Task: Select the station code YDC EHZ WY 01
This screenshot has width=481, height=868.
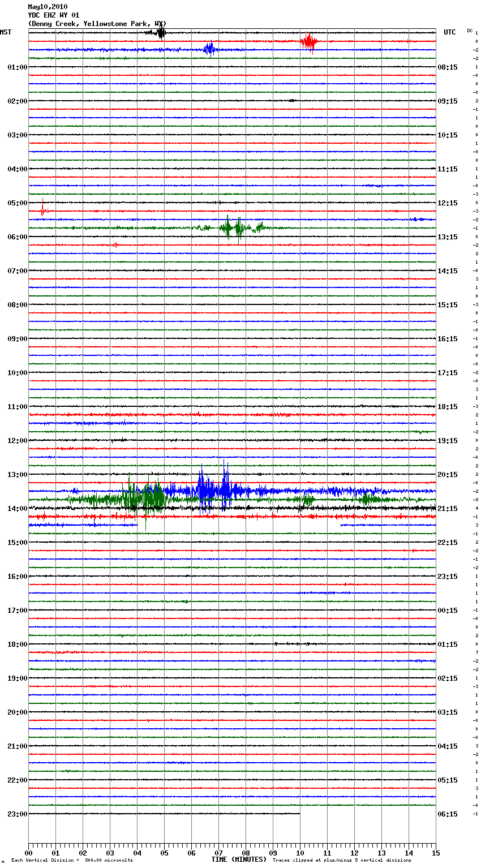Action: coord(54,15)
